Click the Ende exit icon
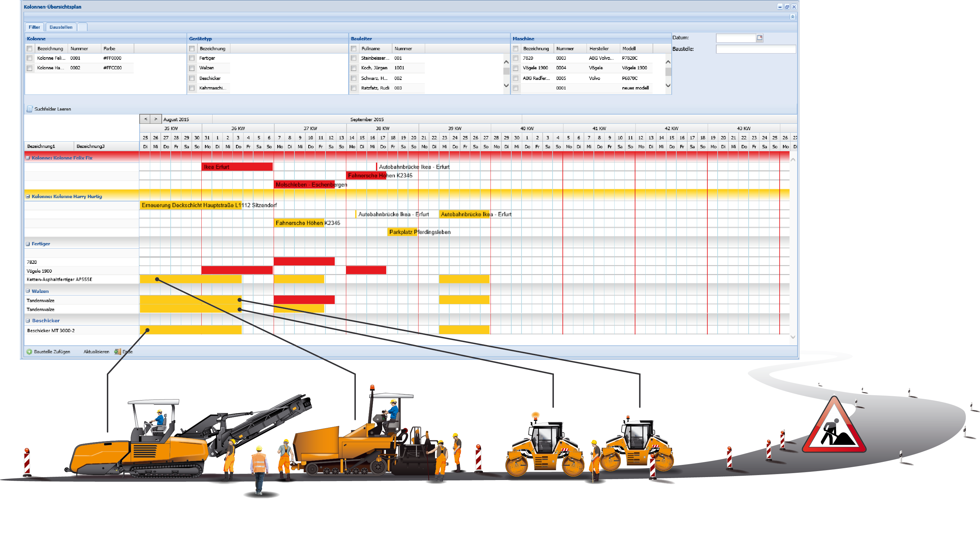This screenshot has height=555, width=980. (118, 352)
